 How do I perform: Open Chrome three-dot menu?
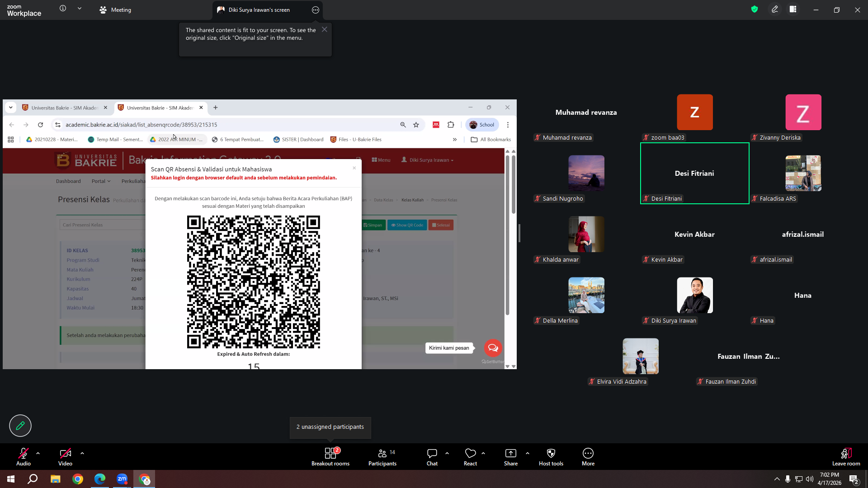[508, 125]
